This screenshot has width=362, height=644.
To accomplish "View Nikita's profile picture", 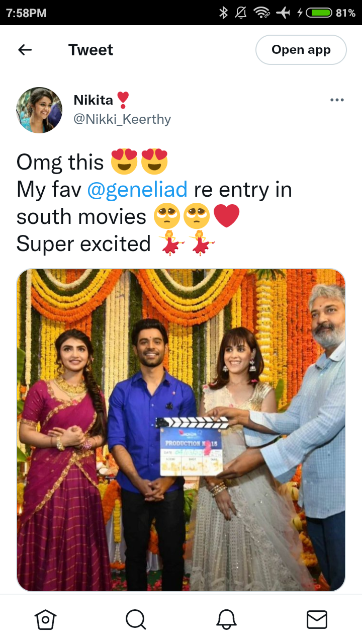I will (x=39, y=110).
